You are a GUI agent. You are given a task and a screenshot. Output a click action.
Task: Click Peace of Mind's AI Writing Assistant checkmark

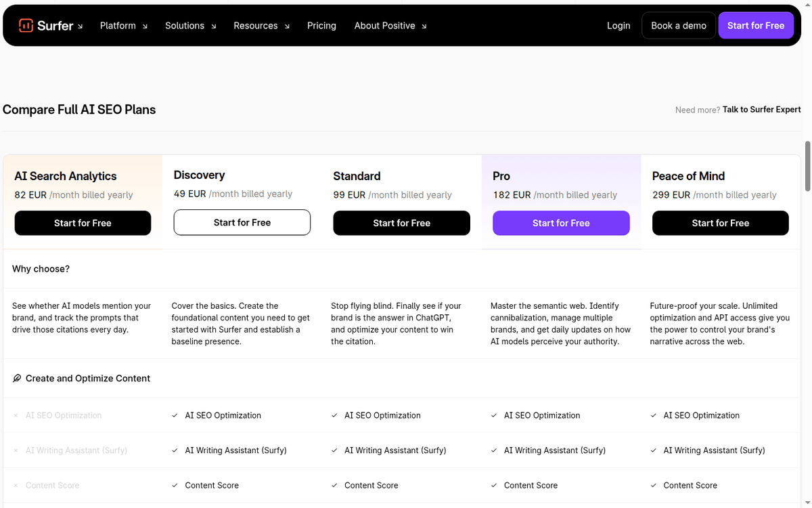[x=654, y=450]
